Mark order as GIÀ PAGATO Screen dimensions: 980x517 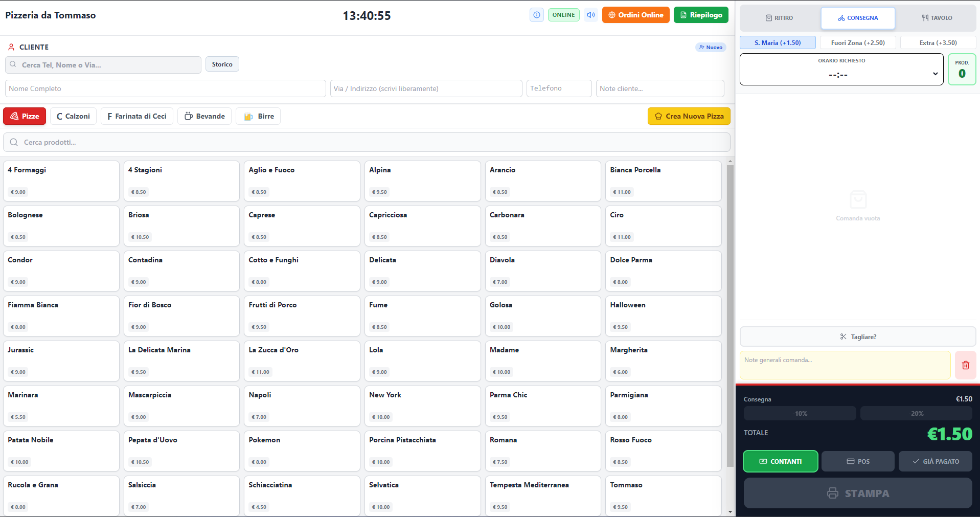tap(936, 461)
